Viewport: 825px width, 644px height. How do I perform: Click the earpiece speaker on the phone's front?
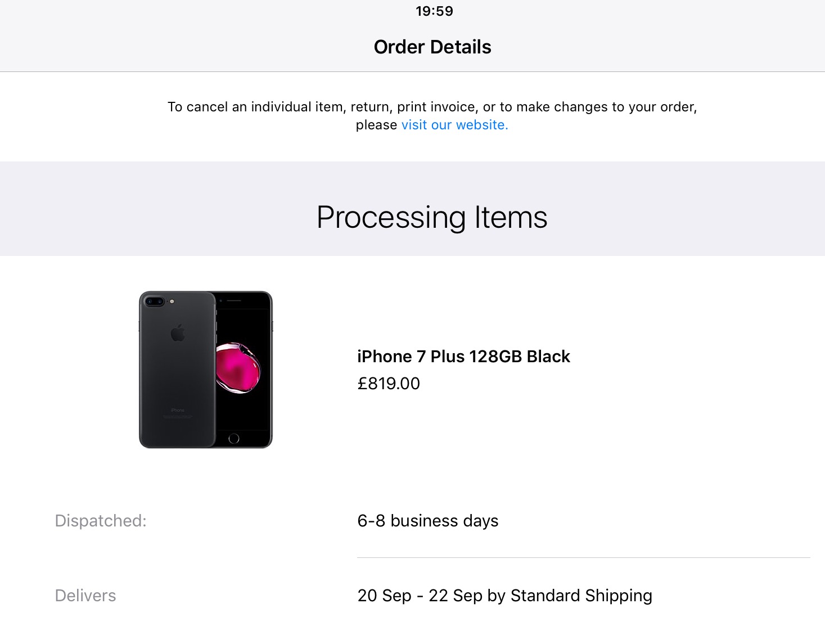tap(234, 301)
